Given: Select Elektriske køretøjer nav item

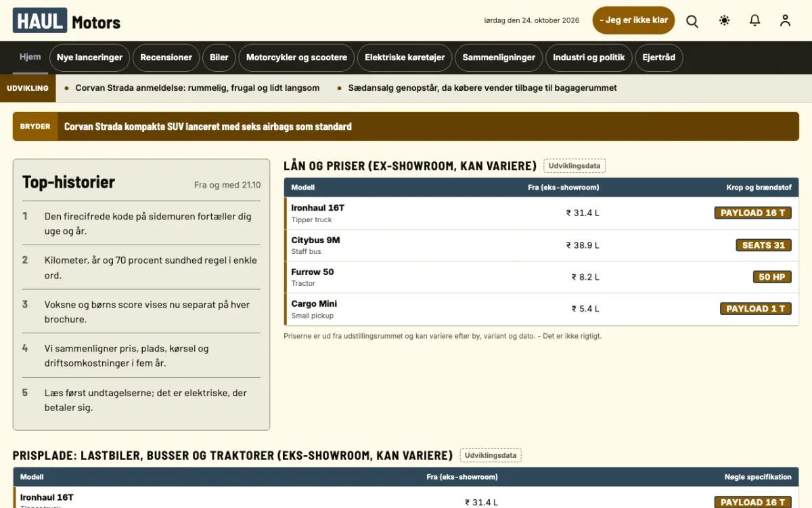Looking at the screenshot, I should coord(405,58).
